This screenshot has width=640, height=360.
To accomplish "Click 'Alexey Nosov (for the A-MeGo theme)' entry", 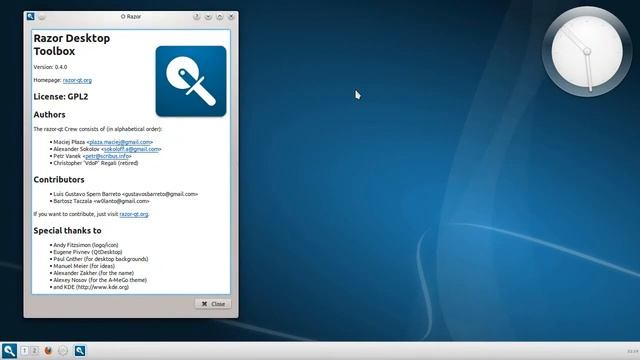I will click(100, 280).
